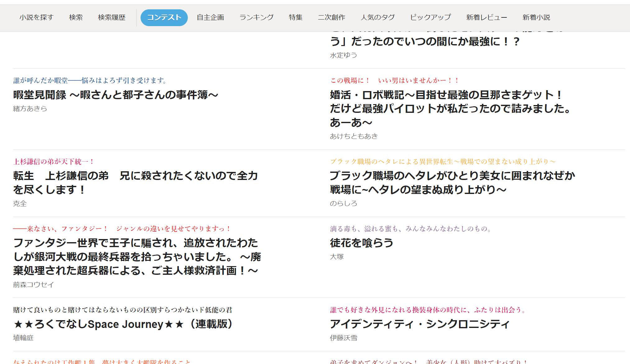This screenshot has width=630, height=364.
Task: Select the highlighted コンテスト tab
Action: (164, 17)
